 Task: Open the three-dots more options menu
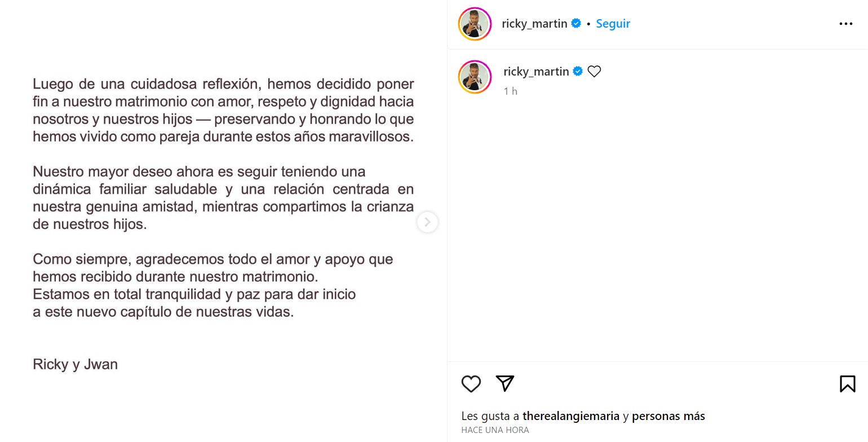(x=846, y=24)
